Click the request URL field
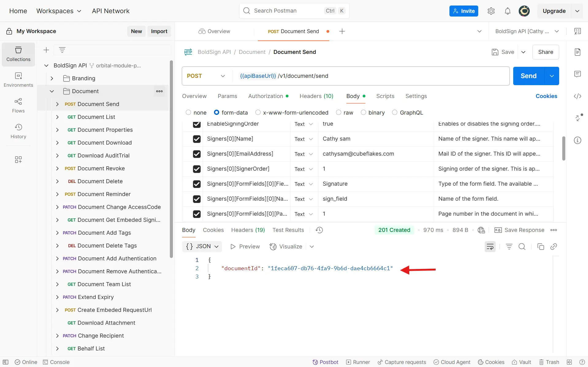The height and width of the screenshot is (367, 588). pyautogui.click(x=371, y=76)
